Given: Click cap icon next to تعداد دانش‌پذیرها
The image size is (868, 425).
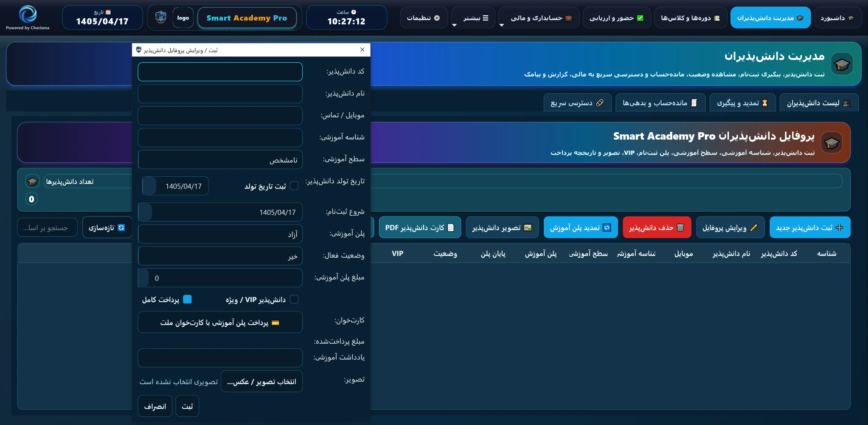Looking at the screenshot, I should 32,181.
